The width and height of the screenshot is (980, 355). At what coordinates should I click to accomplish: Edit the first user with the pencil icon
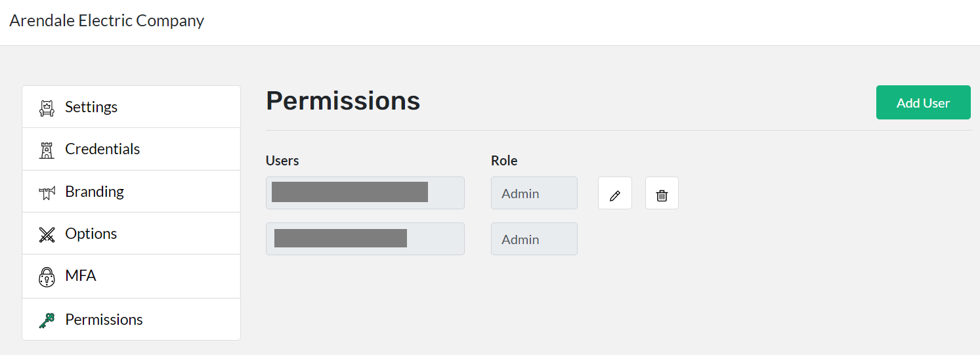click(x=614, y=194)
